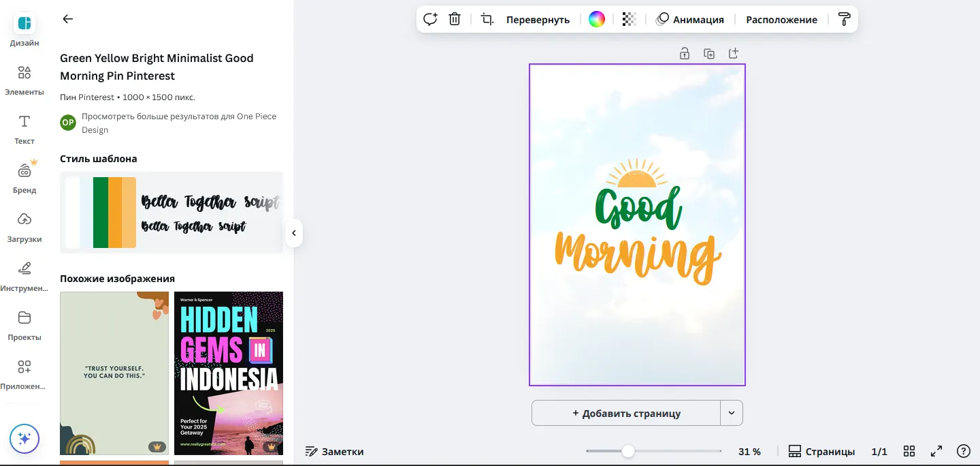Viewport: 980px width, 466px height.
Task: Open the Расположение menu
Action: tap(781, 19)
